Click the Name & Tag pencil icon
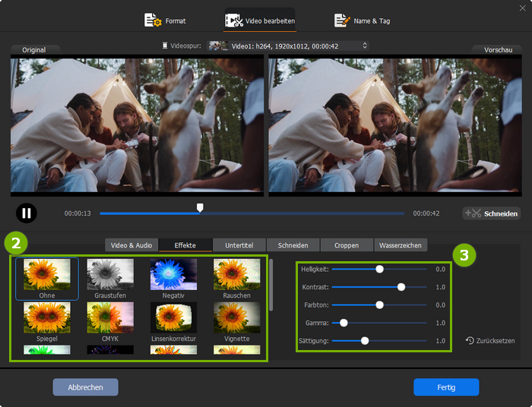 coord(342,21)
